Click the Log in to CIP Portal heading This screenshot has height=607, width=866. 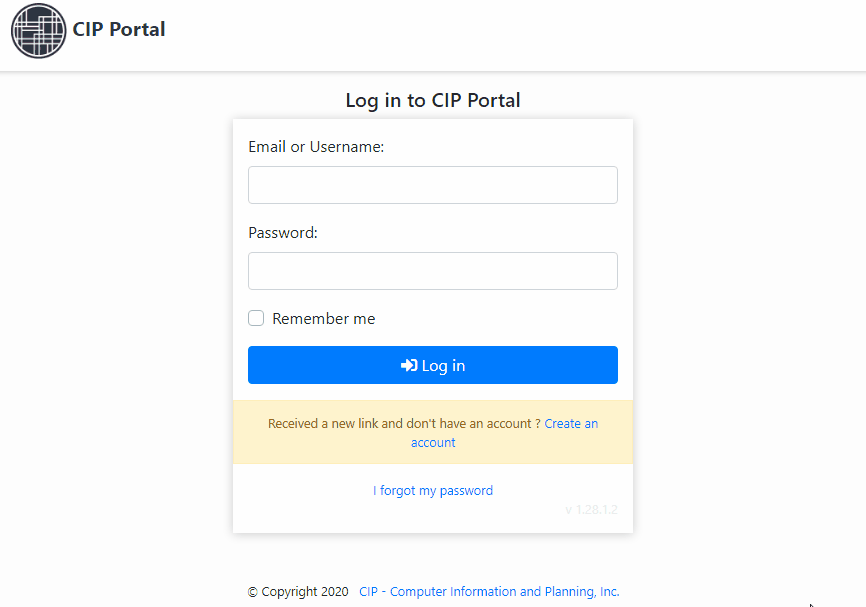pyautogui.click(x=433, y=101)
